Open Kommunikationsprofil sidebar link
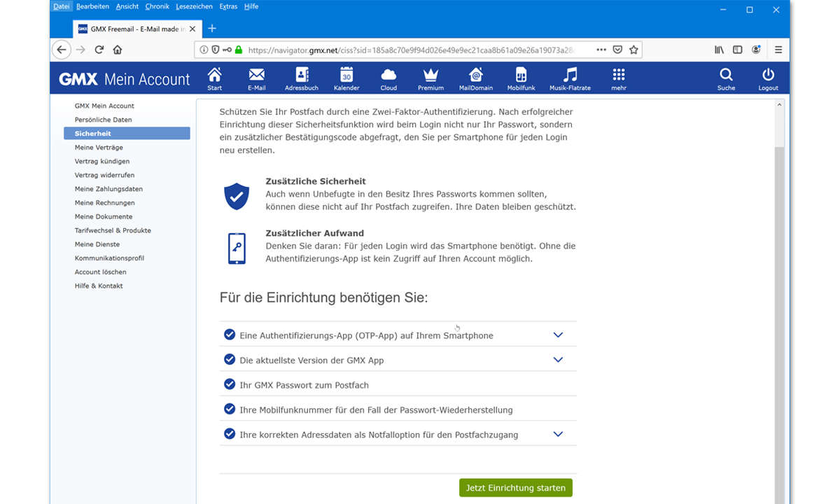This screenshot has height=504, width=840. (x=109, y=258)
